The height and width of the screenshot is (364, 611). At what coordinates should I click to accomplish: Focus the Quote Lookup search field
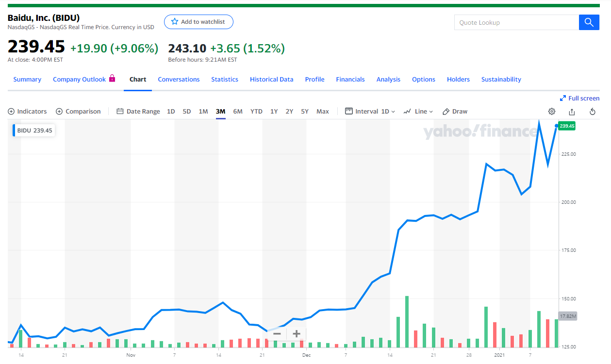click(516, 22)
